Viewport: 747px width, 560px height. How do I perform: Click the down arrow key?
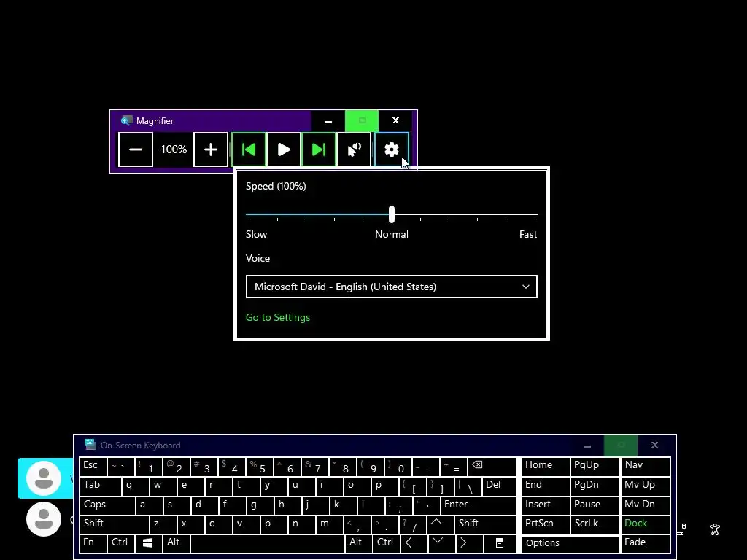pyautogui.click(x=441, y=543)
